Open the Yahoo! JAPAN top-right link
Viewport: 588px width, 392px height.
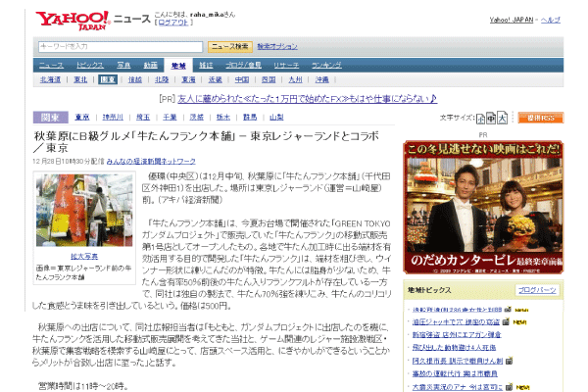512,20
